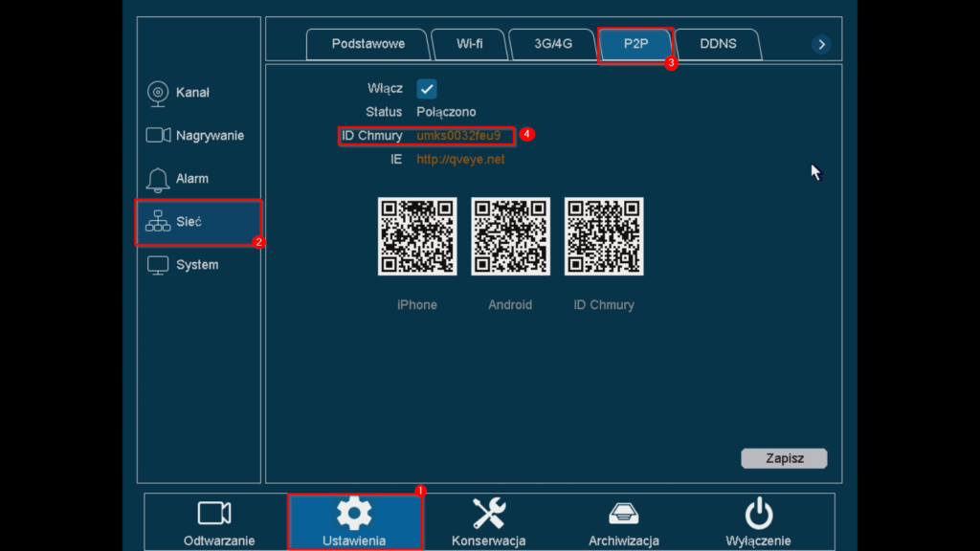
Task: Click the Zapisz button
Action: click(784, 458)
